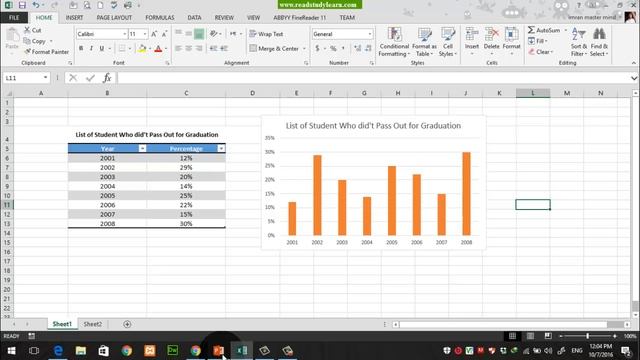Click Increase Decimal icon
The height and width of the screenshot is (360, 640).
tap(358, 49)
